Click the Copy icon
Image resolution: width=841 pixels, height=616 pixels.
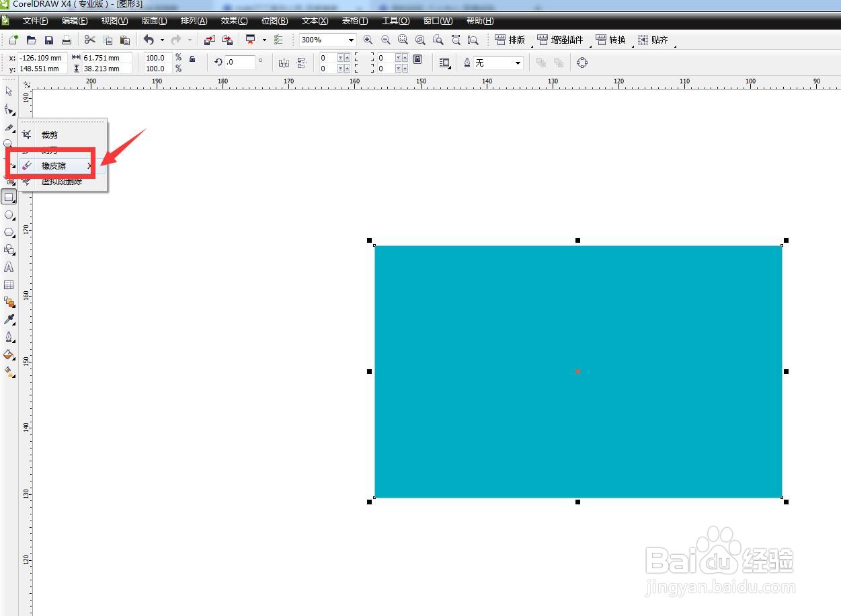click(108, 40)
